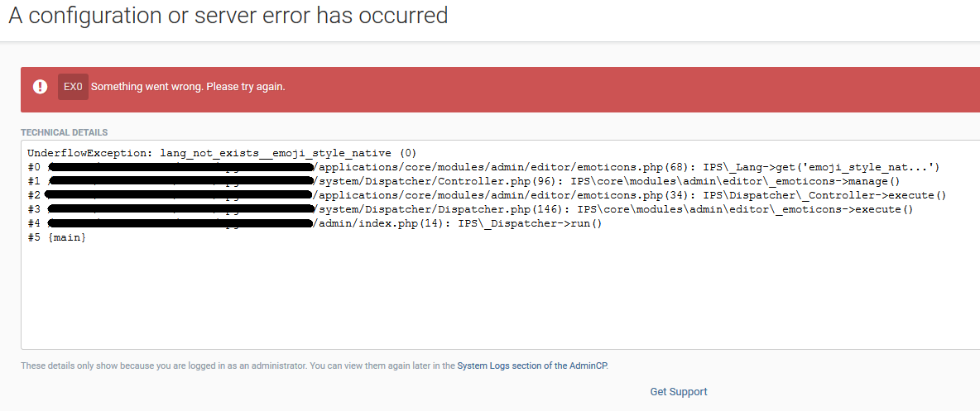Click the TECHNICAL DETAILS label
The image size is (980, 411).
point(65,132)
